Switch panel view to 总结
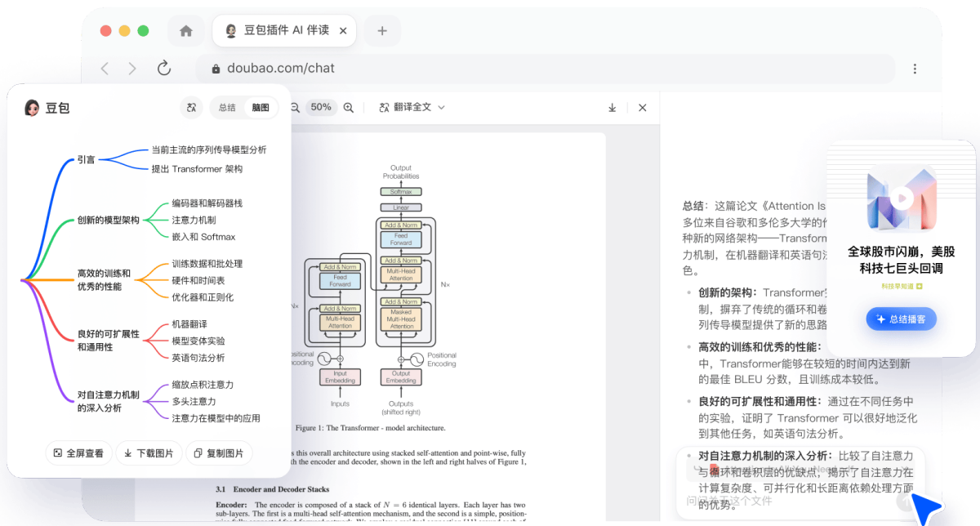This screenshot has width=980, height=526. click(227, 108)
